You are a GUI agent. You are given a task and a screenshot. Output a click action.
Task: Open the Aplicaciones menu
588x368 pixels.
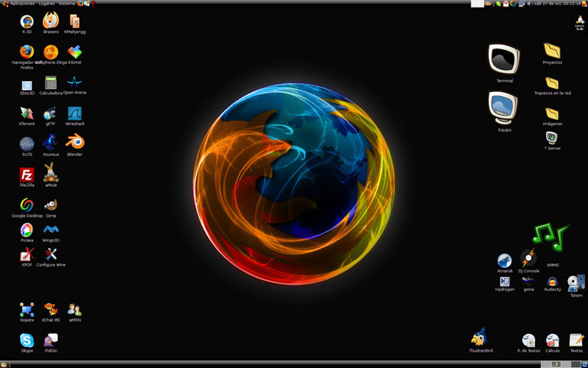click(22, 4)
